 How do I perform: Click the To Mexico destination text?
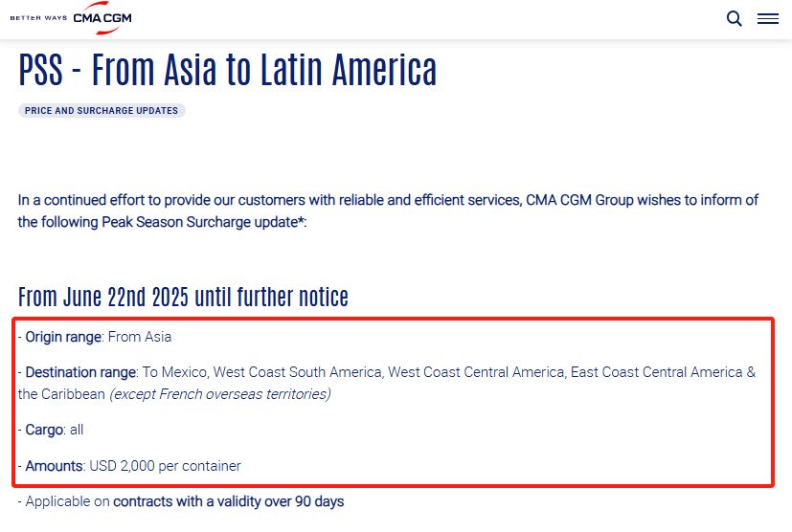[174, 372]
